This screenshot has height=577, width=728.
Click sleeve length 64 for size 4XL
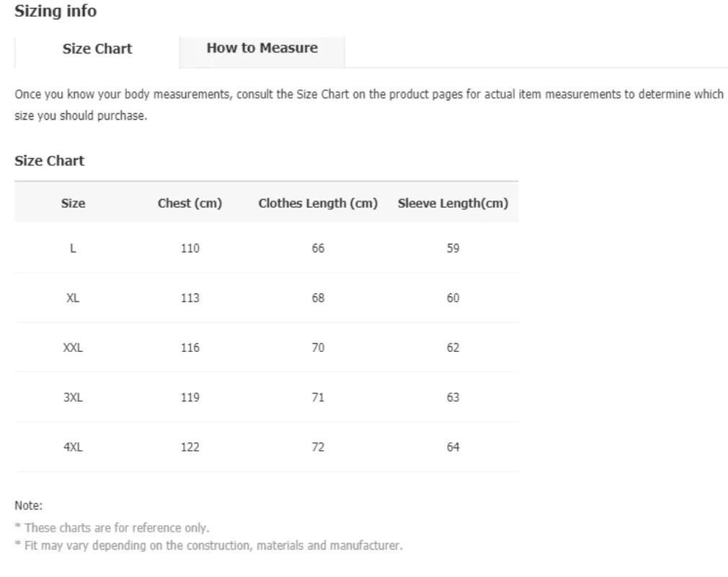452,446
